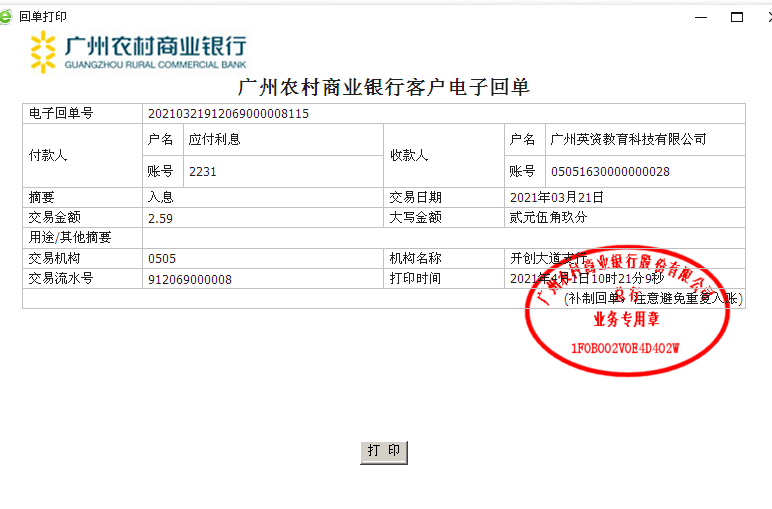Click amount in words 贰元伍角玖分

548,217
